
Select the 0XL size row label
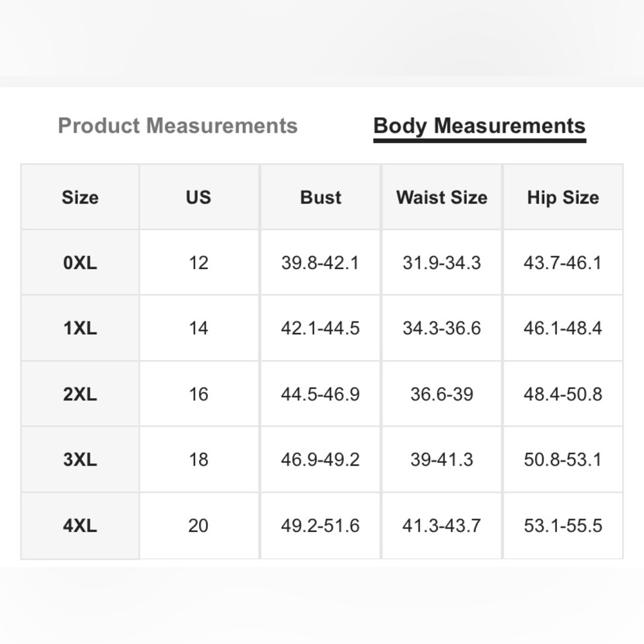[x=80, y=263]
